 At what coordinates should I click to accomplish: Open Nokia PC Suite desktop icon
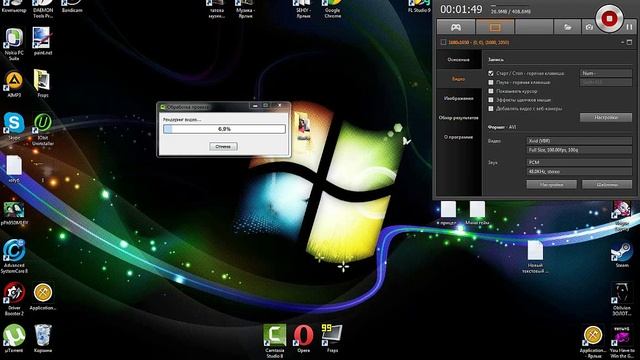(14, 44)
